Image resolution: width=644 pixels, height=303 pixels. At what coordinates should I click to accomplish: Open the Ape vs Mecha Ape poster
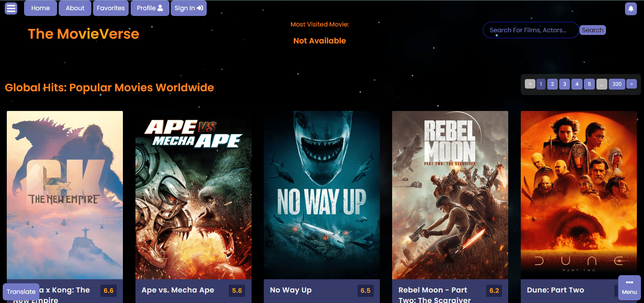(x=194, y=195)
